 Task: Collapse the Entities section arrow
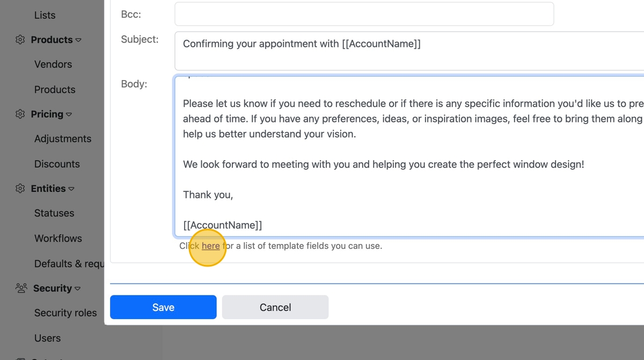(x=71, y=189)
